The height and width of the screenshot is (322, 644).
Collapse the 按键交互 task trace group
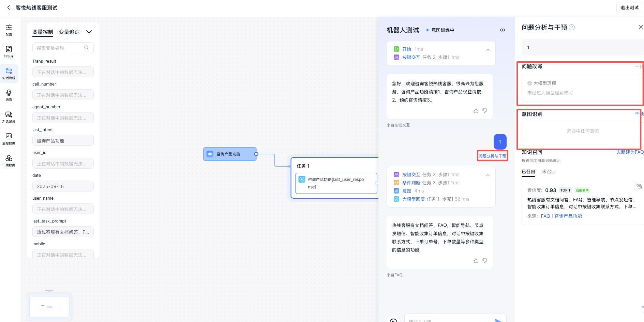pos(488,175)
